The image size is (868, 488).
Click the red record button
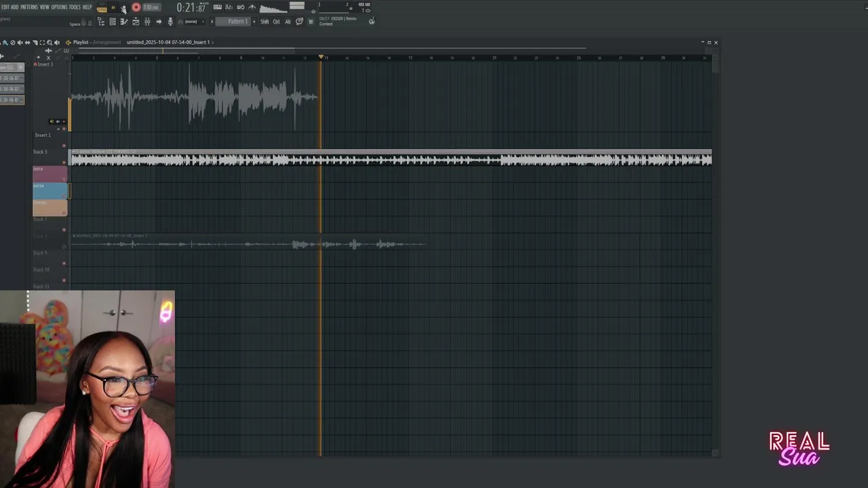click(x=136, y=7)
